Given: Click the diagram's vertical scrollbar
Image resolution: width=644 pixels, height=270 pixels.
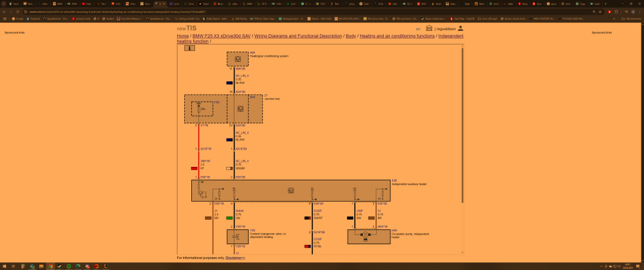Looking at the screenshot, I should 462,126.
